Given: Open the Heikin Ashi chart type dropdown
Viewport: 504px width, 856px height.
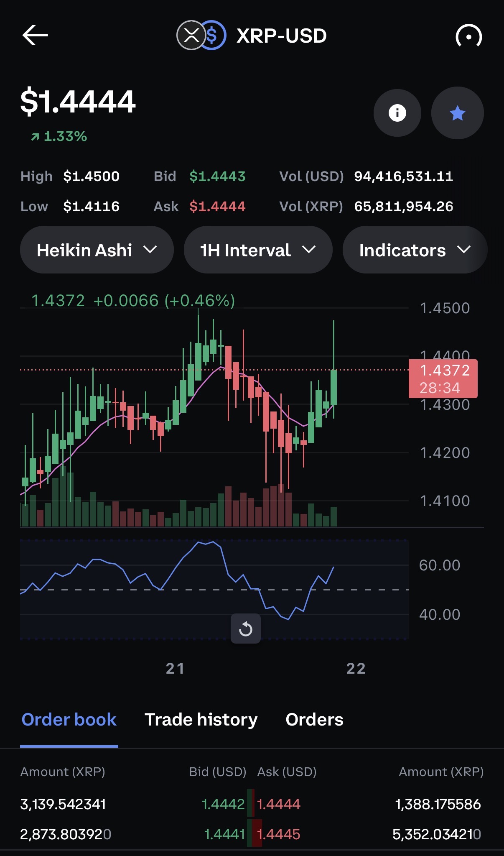Looking at the screenshot, I should tap(97, 250).
